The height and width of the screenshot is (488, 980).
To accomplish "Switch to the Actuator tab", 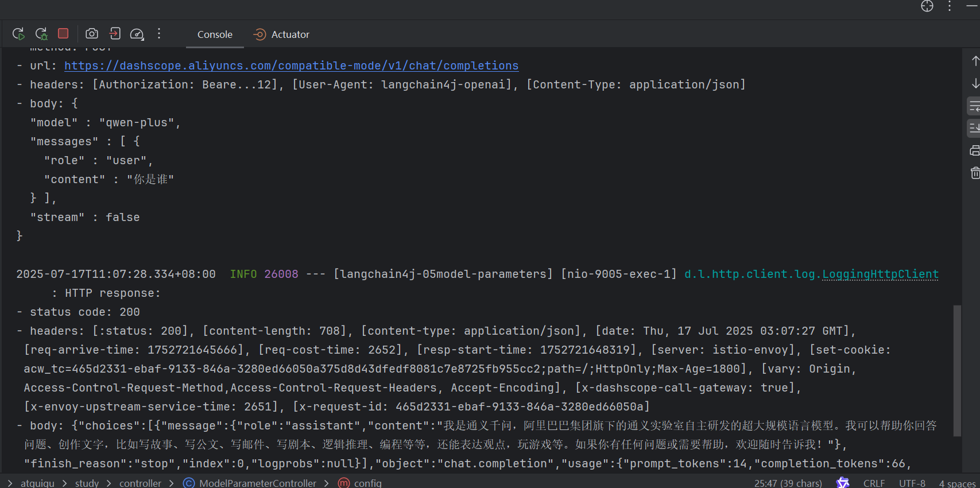I will [x=282, y=34].
